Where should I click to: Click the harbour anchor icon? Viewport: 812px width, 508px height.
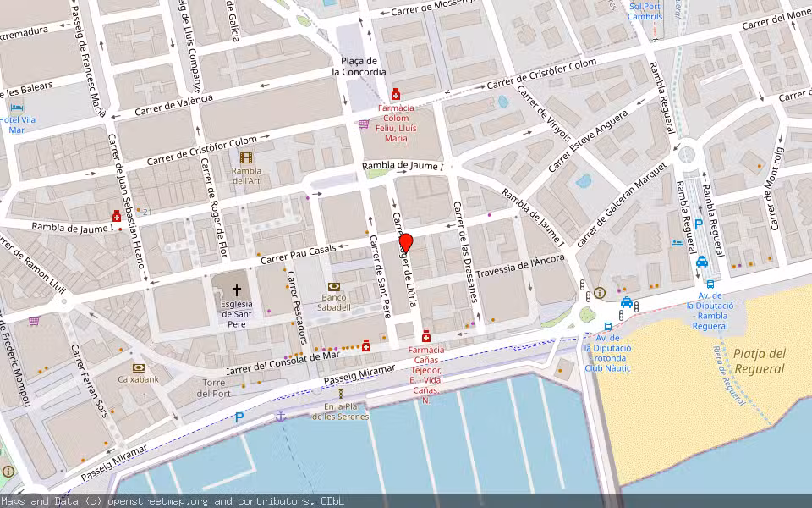(x=280, y=417)
